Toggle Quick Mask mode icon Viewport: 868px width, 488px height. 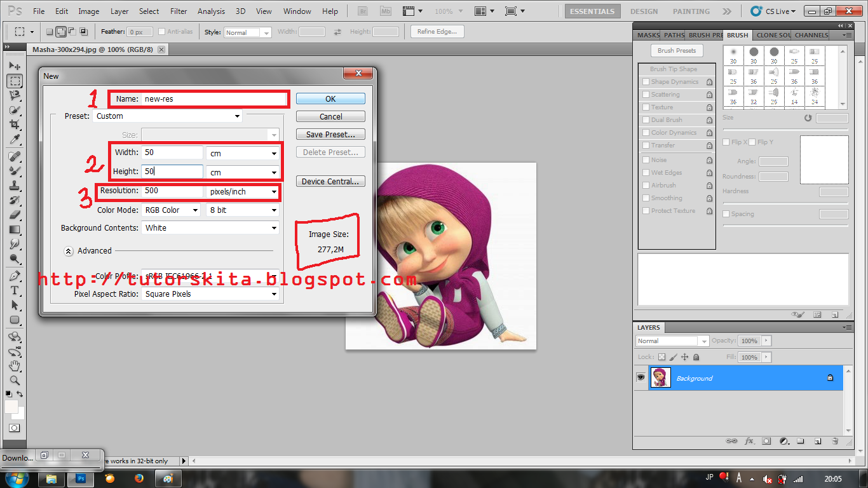click(15, 428)
